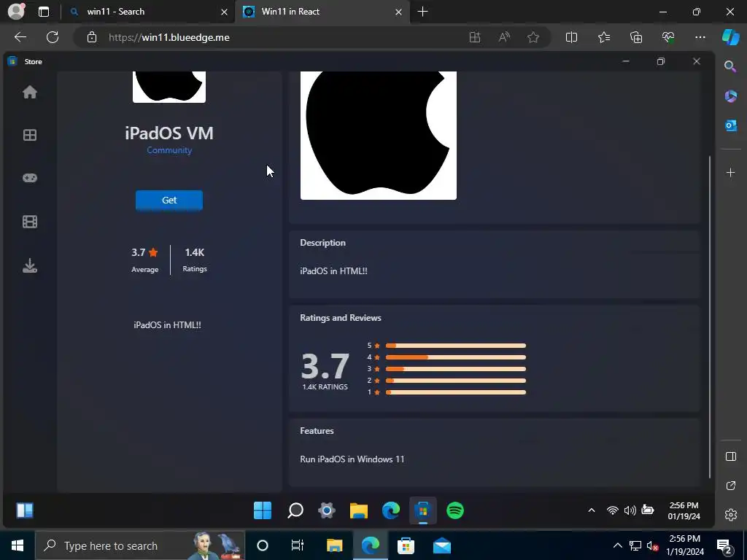Open the apps available icon in address bar

coord(474,37)
